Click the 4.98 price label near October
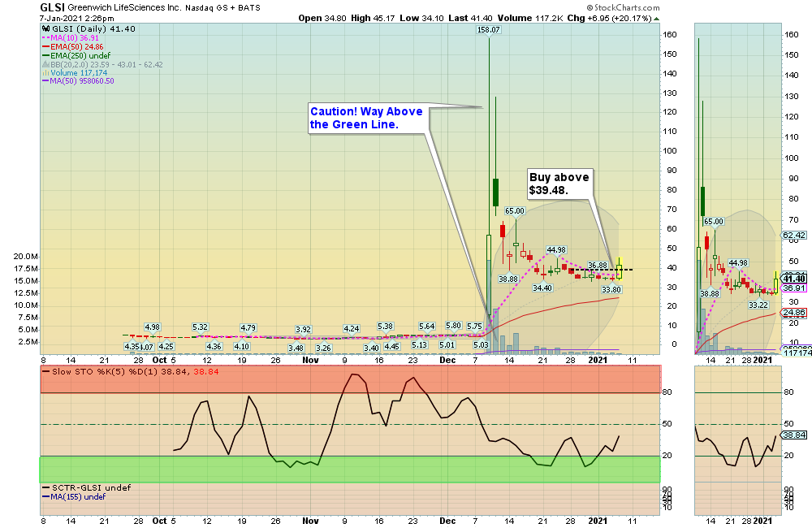This screenshot has width=812, height=528. point(153,327)
